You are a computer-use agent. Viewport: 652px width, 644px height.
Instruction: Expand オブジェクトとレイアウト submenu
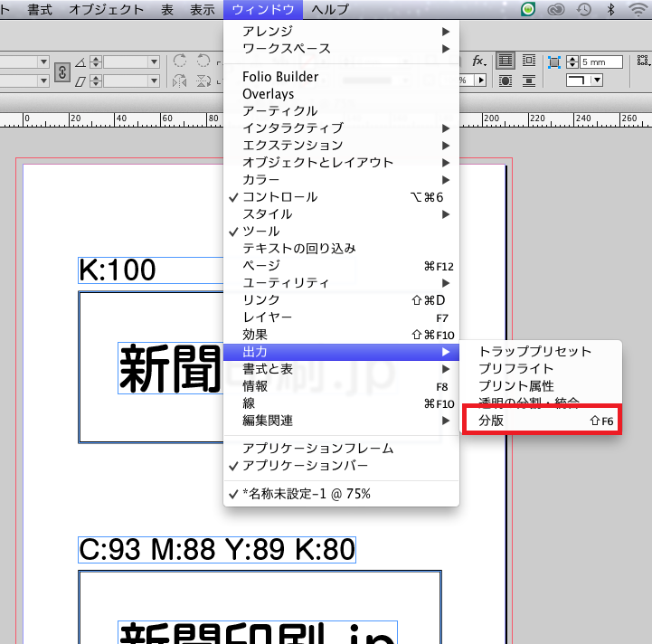click(341, 162)
